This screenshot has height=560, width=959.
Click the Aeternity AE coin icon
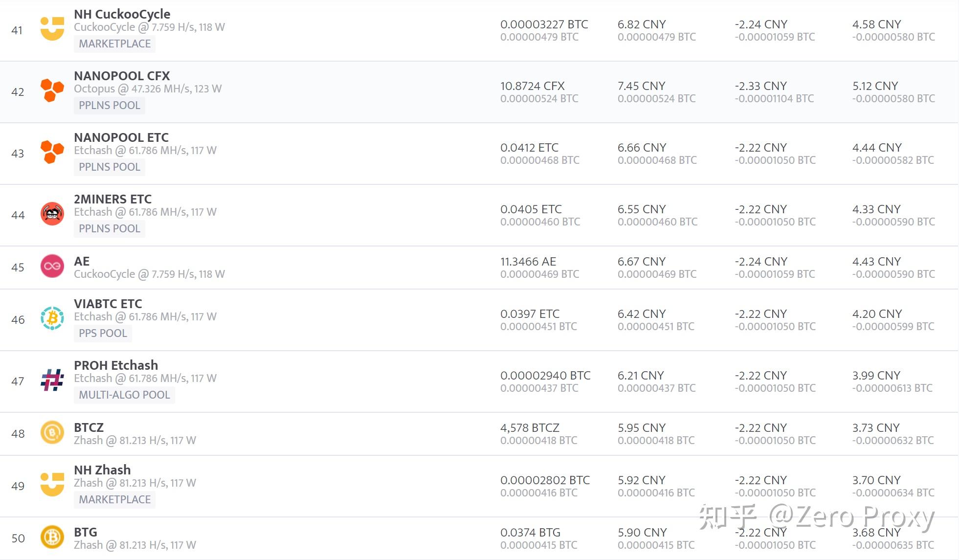(52, 267)
